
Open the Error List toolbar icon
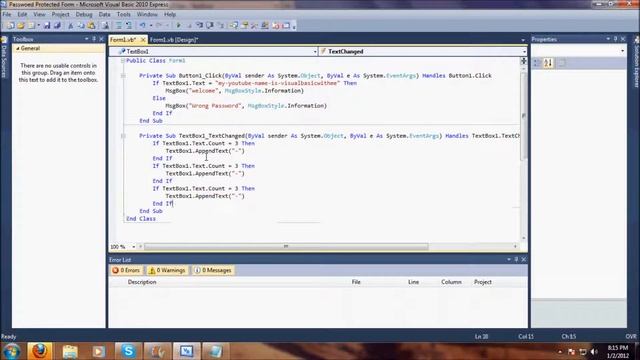(x=276, y=26)
